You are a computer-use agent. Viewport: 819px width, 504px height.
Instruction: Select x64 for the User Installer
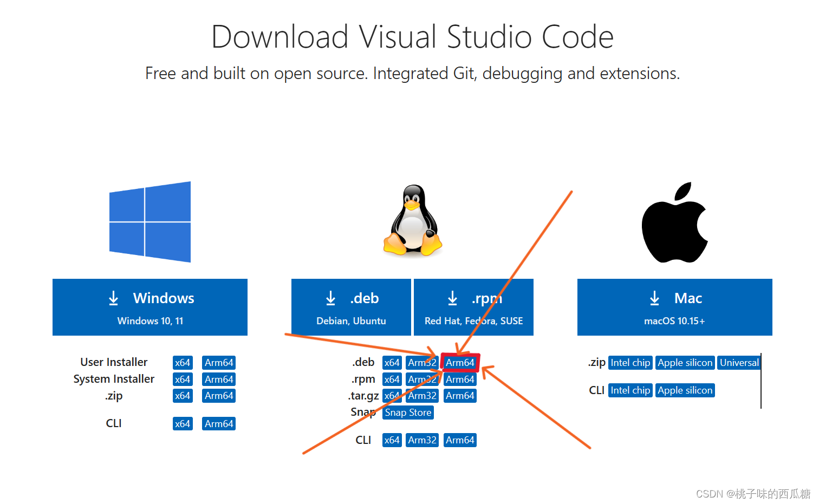point(183,362)
